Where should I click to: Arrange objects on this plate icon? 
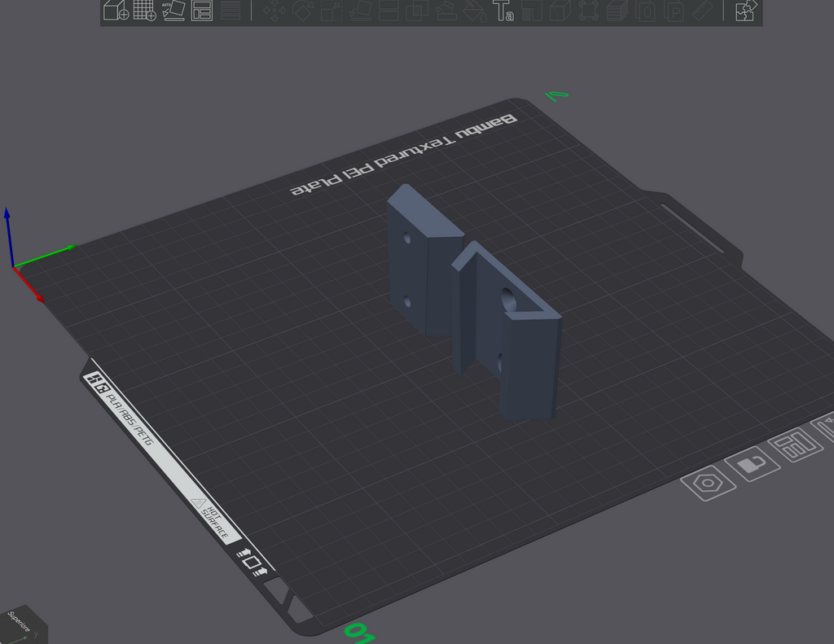click(x=795, y=445)
